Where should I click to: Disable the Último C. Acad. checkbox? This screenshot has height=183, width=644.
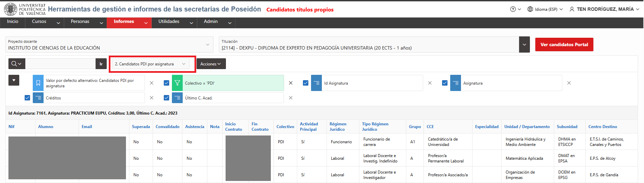pyautogui.click(x=166, y=98)
